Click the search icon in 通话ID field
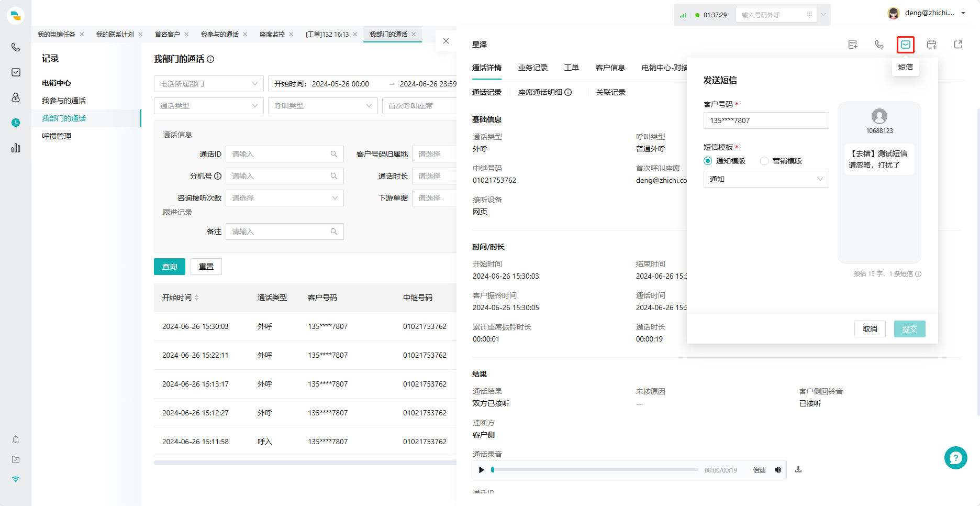Screen dimensions: 980x506 [x=334, y=154]
